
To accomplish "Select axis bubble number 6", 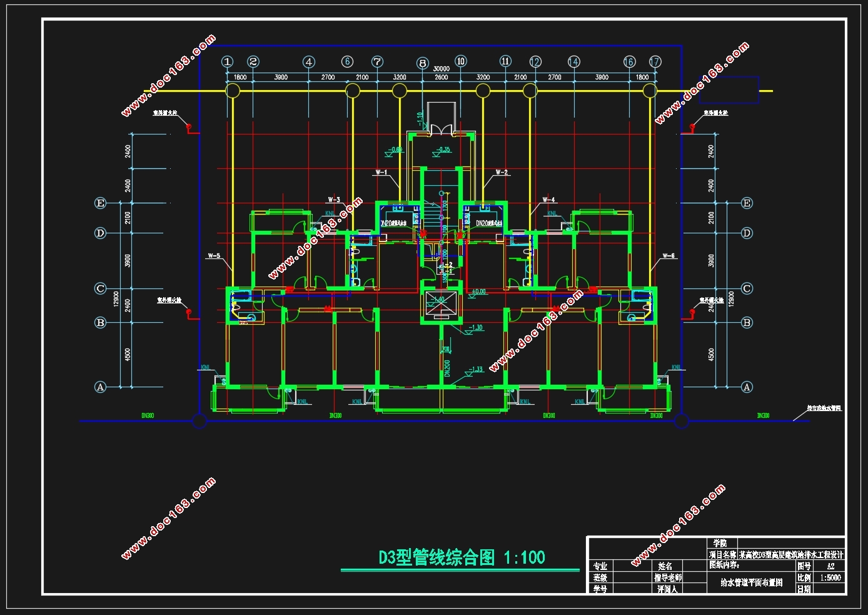I will (348, 61).
